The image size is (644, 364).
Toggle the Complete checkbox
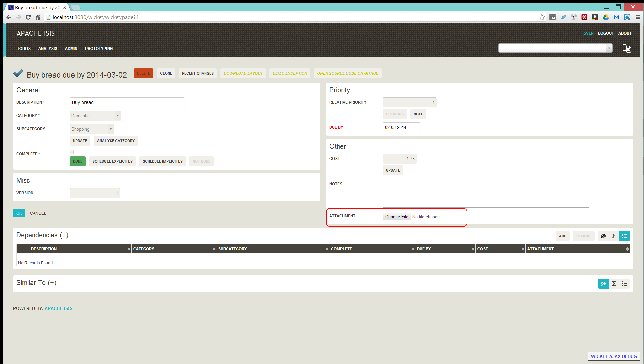[72, 152]
